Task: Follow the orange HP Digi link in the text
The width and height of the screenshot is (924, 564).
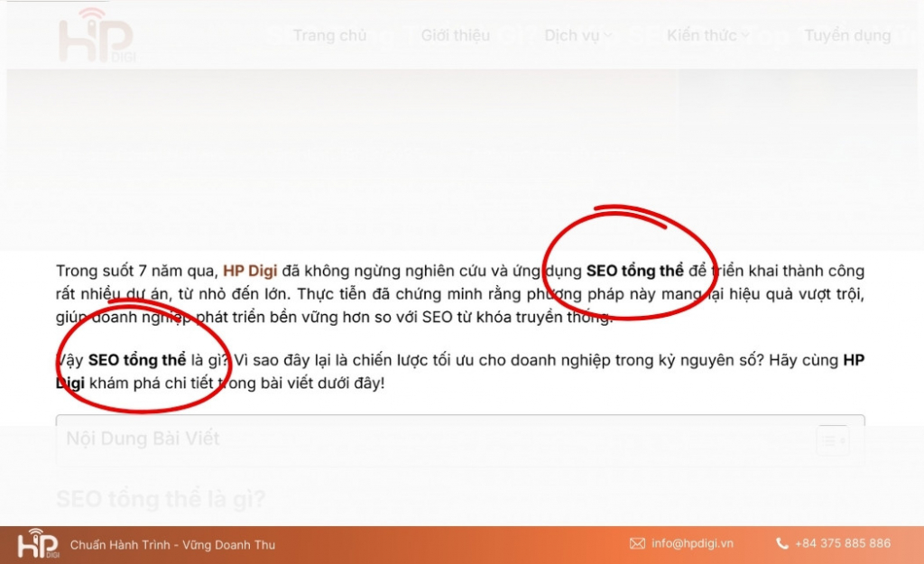Action: point(250,271)
